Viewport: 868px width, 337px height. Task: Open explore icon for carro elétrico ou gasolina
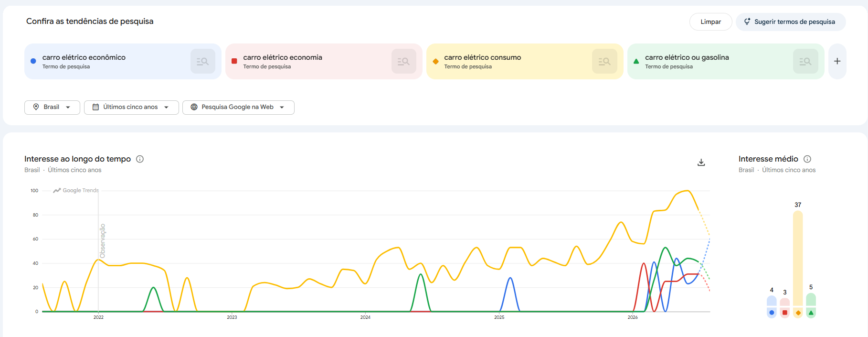(805, 61)
